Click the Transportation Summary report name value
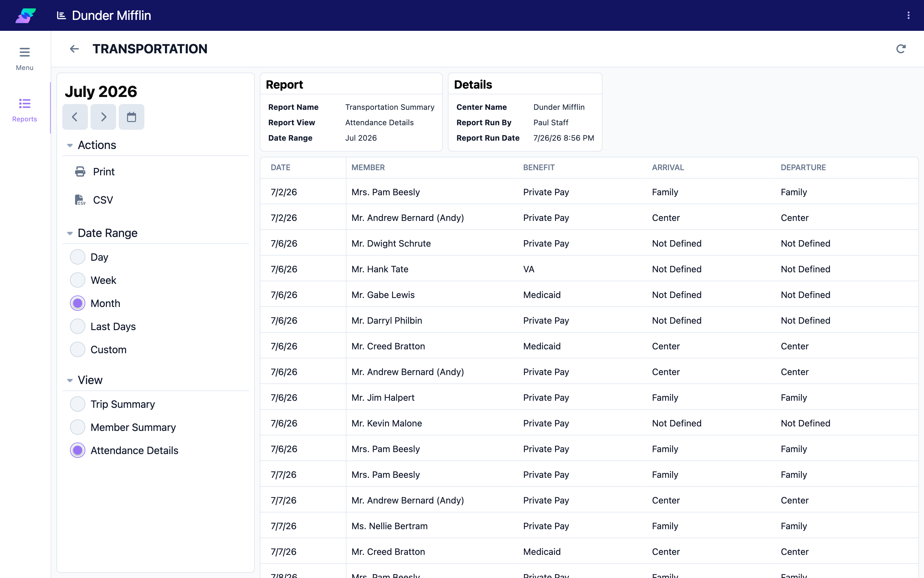924x578 pixels. coord(390,107)
